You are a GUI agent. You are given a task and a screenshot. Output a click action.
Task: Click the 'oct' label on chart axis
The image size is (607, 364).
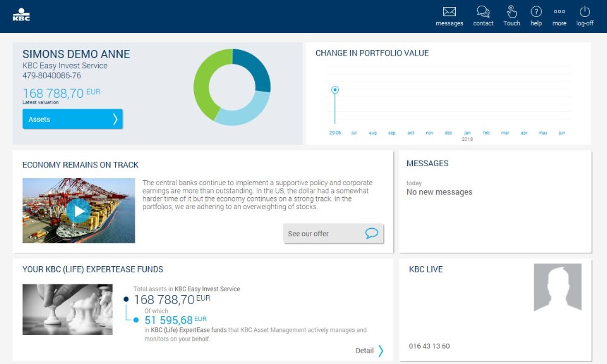click(x=411, y=133)
